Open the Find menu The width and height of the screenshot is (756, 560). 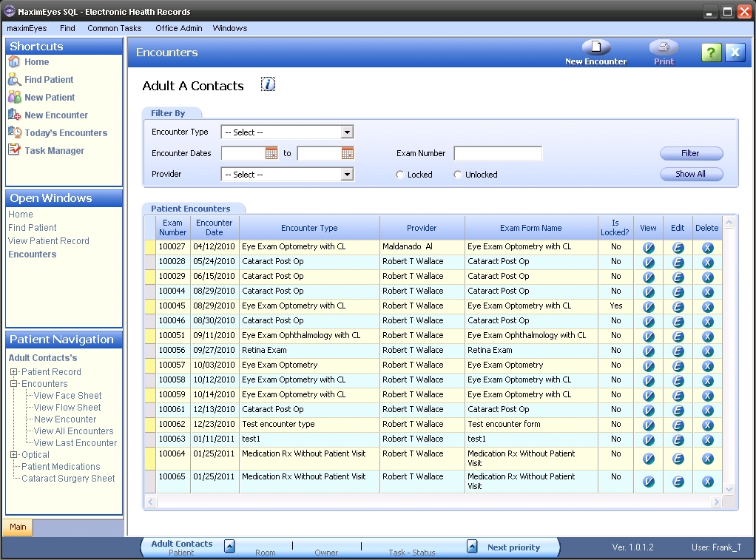click(67, 28)
